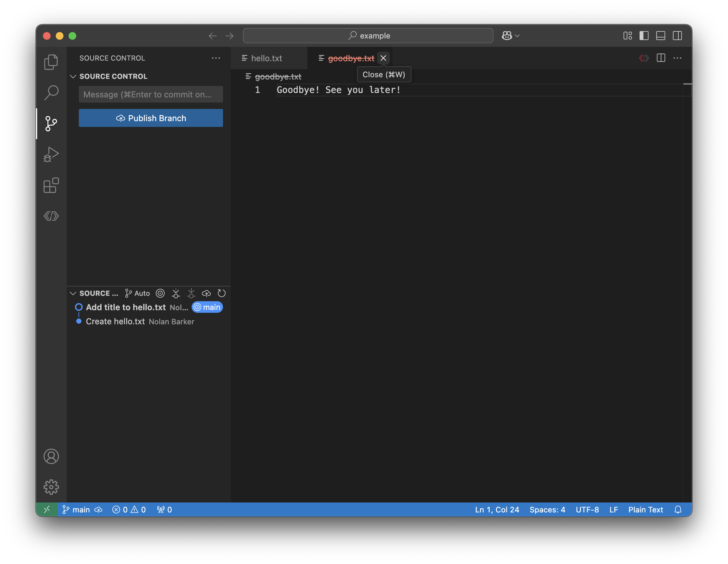Click the main branch in status bar
The image size is (728, 564).
76,510
